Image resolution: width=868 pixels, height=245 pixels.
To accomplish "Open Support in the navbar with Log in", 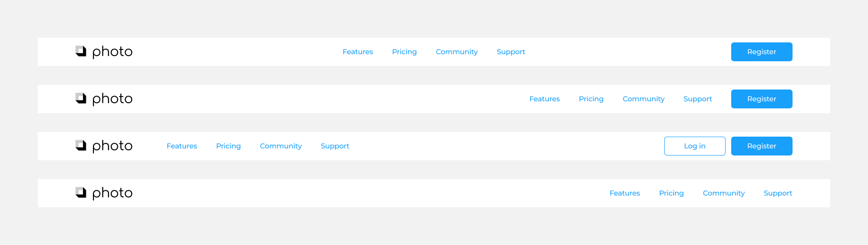I will [335, 146].
